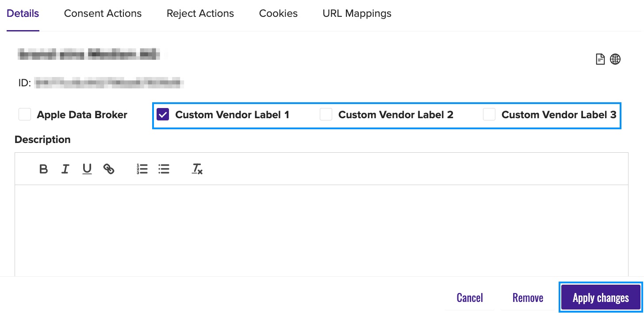Open the document icon near top right
Image resolution: width=644 pixels, height=313 pixels.
[600, 59]
